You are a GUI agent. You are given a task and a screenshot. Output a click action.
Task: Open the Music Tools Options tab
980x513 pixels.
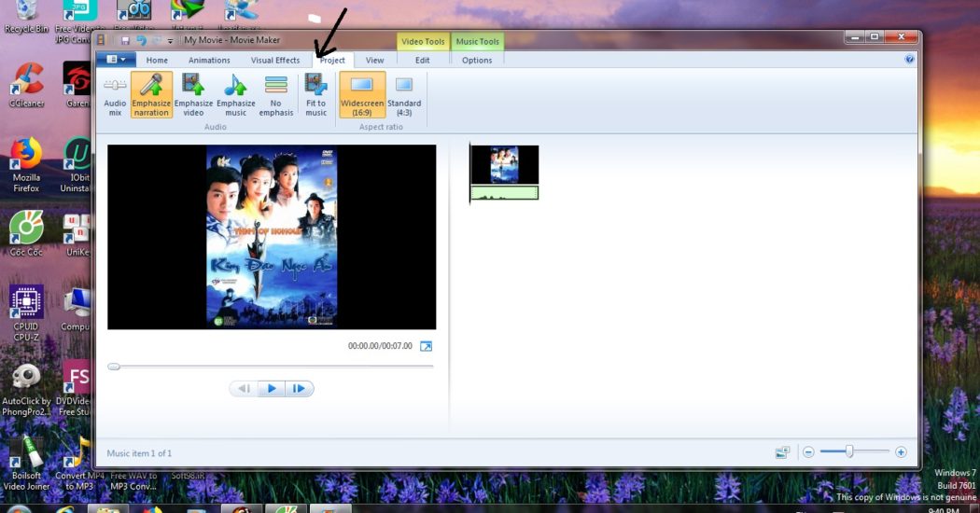(477, 60)
